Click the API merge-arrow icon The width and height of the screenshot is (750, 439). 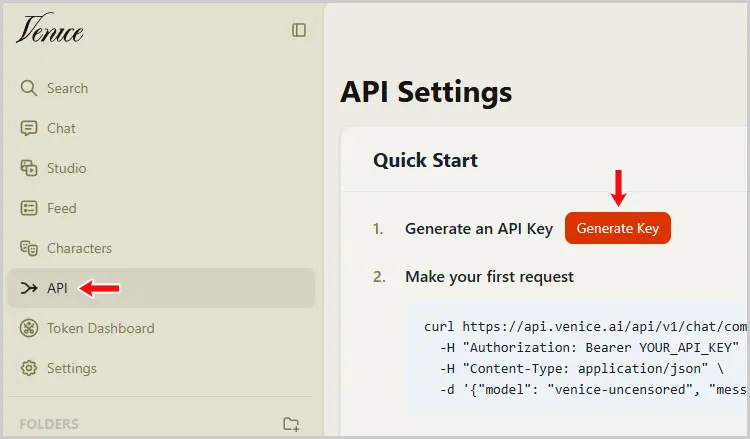[29, 288]
